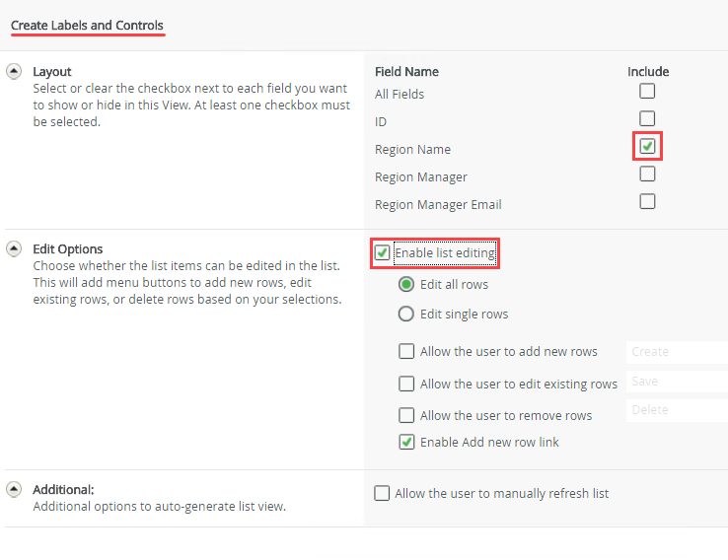Click the Save button text field

[677, 382]
